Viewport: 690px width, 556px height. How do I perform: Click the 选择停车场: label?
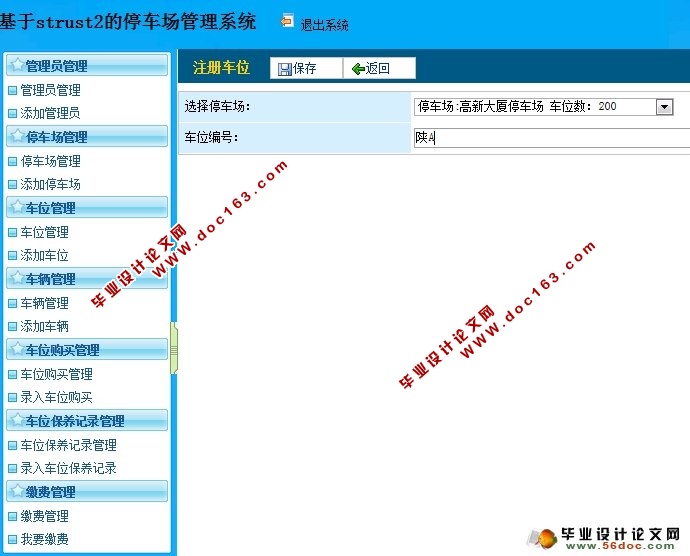click(217, 107)
